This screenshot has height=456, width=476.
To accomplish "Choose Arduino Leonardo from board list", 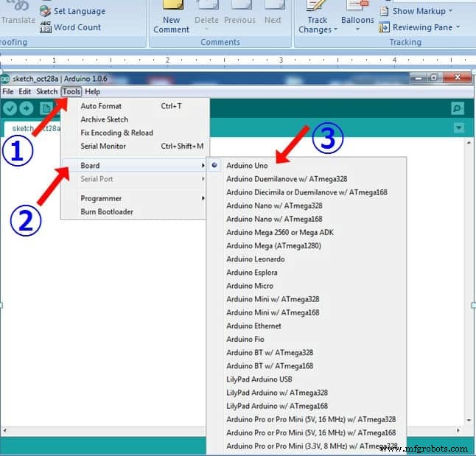I will (255, 259).
